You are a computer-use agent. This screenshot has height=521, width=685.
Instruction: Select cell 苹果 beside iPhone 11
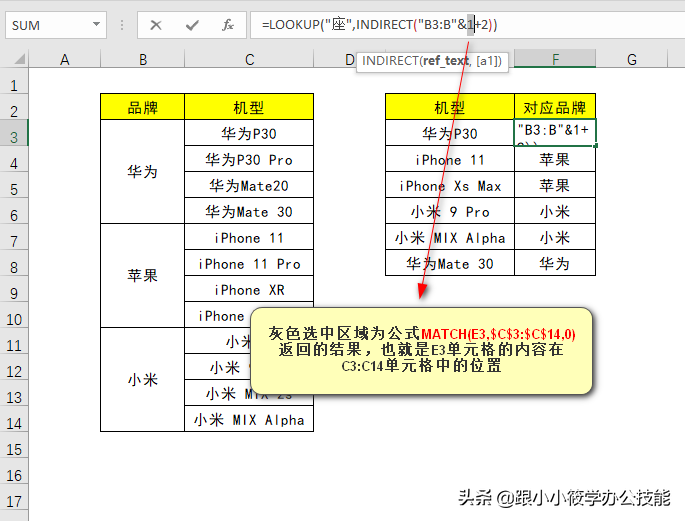pos(555,159)
